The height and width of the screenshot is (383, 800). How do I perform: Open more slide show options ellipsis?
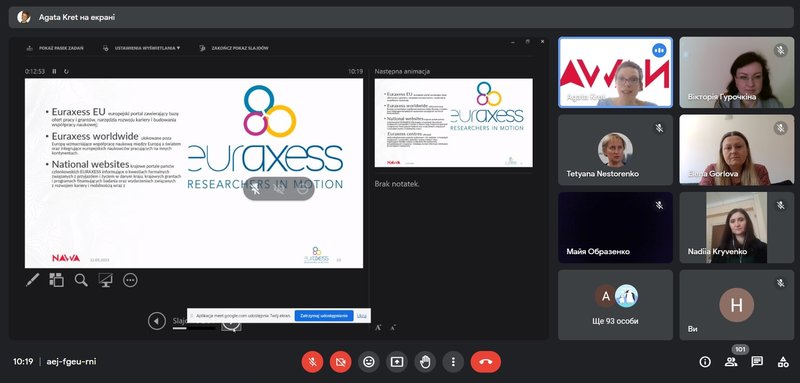[130, 279]
